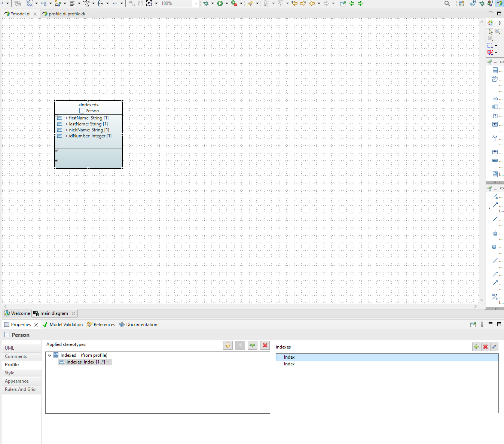
Task: Open the UML properties section
Action: pos(10,348)
